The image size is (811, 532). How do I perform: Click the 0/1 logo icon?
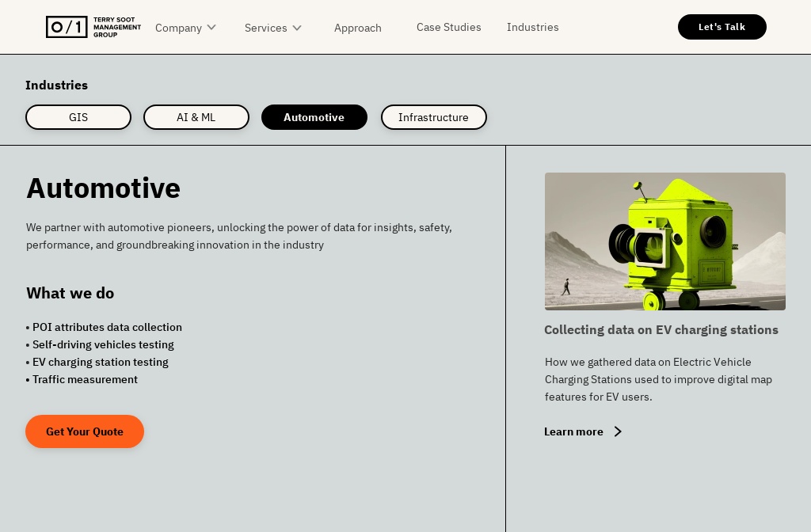pos(67,27)
